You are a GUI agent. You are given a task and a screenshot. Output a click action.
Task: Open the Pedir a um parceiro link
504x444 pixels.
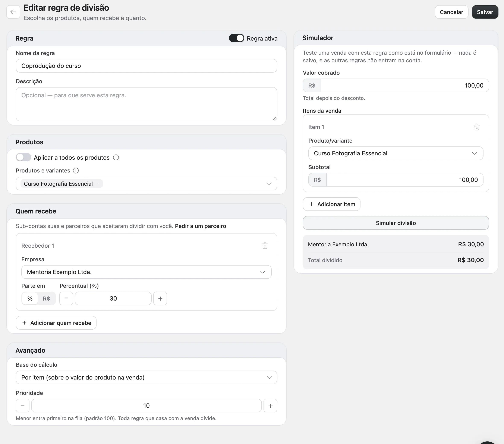[x=201, y=226]
